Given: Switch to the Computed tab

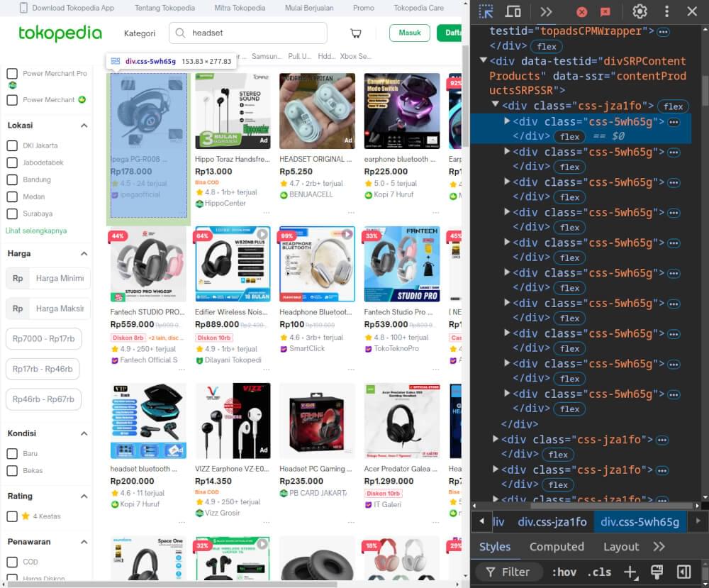Looking at the screenshot, I should [557, 547].
